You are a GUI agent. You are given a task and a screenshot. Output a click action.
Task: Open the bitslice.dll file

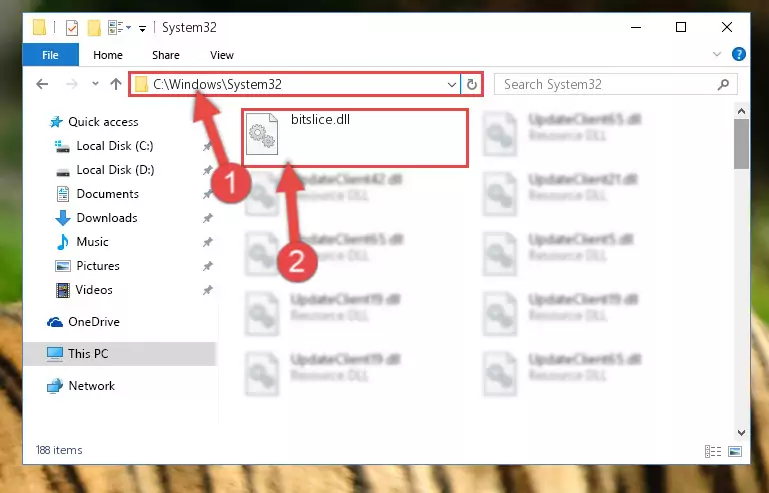click(355, 138)
